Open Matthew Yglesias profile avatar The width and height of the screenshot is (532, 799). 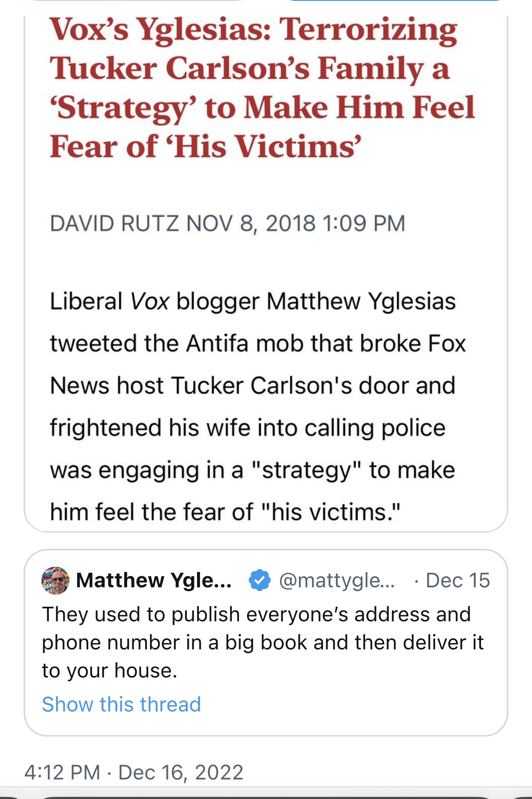[55, 581]
